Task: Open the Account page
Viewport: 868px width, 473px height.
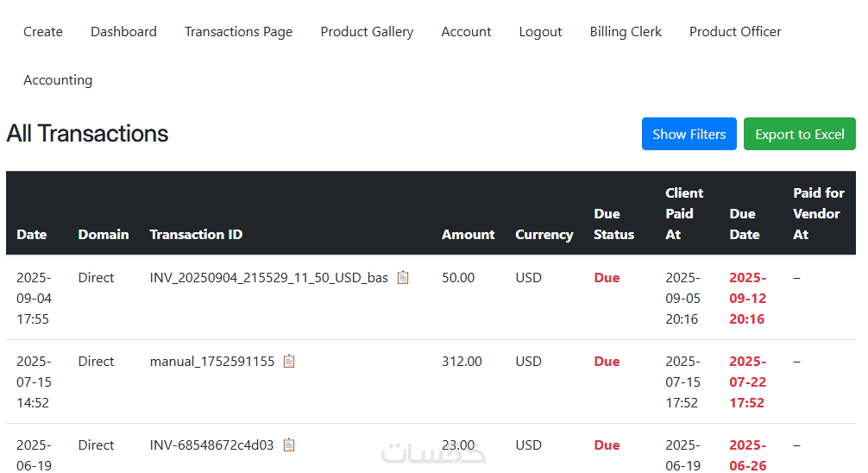Action: (466, 32)
